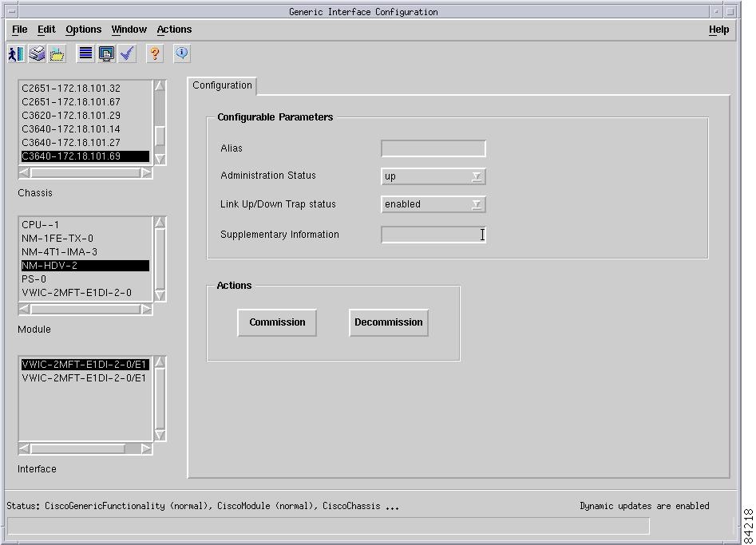This screenshot has height=545, width=756.
Task: Select chassis C3640-172.18.101.69
Action: [x=85, y=156]
